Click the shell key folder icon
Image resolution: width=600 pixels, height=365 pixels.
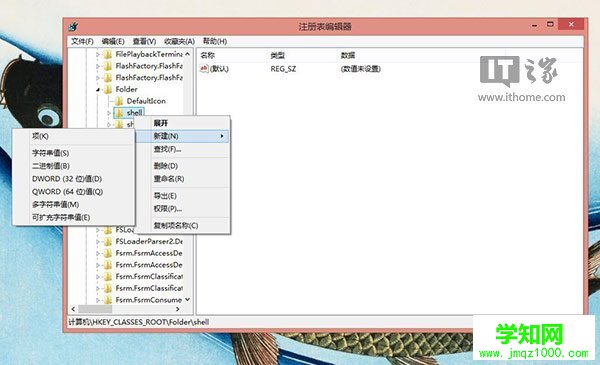pyautogui.click(x=119, y=112)
